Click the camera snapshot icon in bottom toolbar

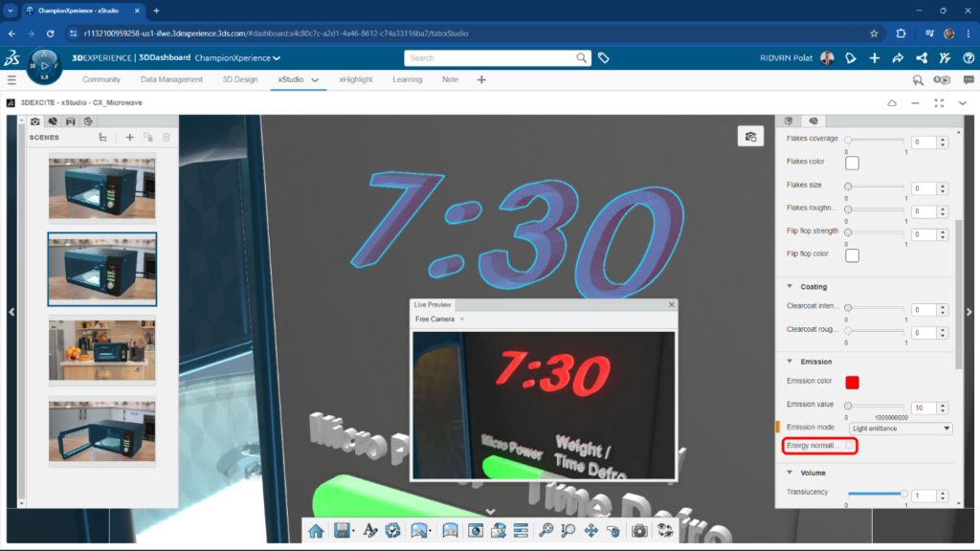pyautogui.click(x=639, y=530)
